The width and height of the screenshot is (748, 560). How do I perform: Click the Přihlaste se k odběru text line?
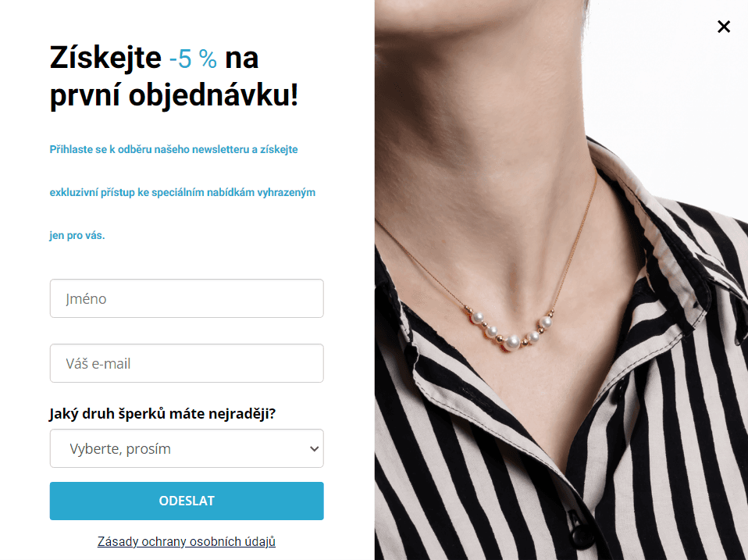(x=173, y=149)
